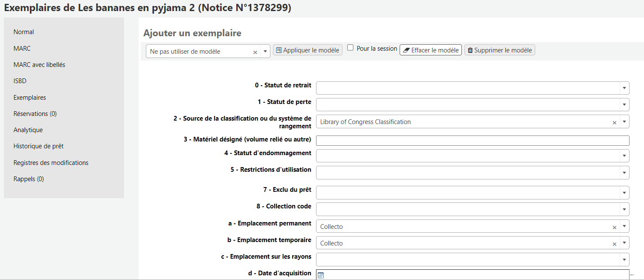Viewport: 644px width, 280px height.
Task: Open the Date d'acquisition calendar icon
Action: [x=321, y=275]
